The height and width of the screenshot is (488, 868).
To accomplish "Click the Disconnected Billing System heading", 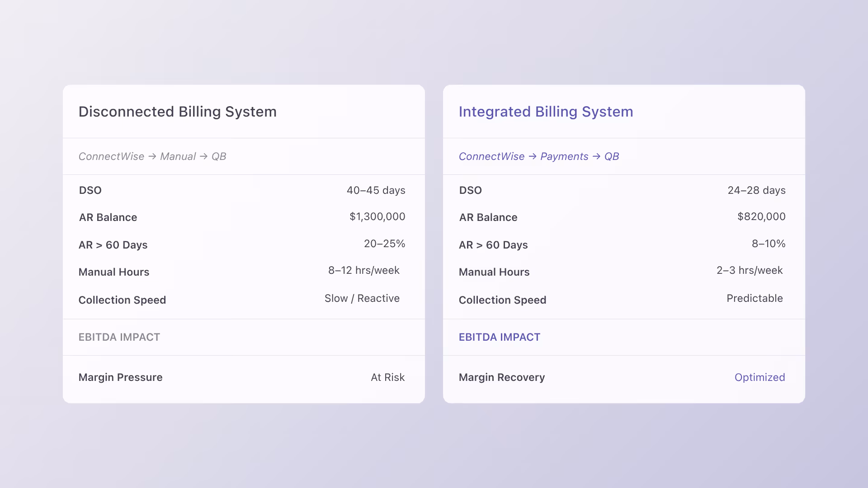I will (x=178, y=112).
